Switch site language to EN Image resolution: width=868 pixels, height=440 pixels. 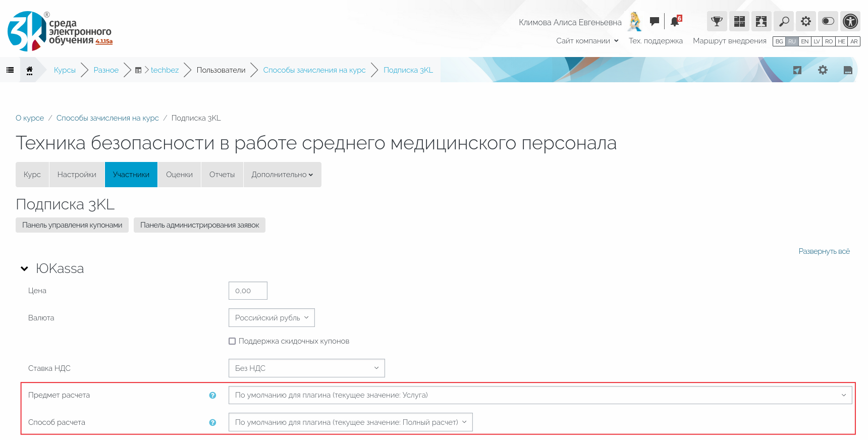pos(805,41)
